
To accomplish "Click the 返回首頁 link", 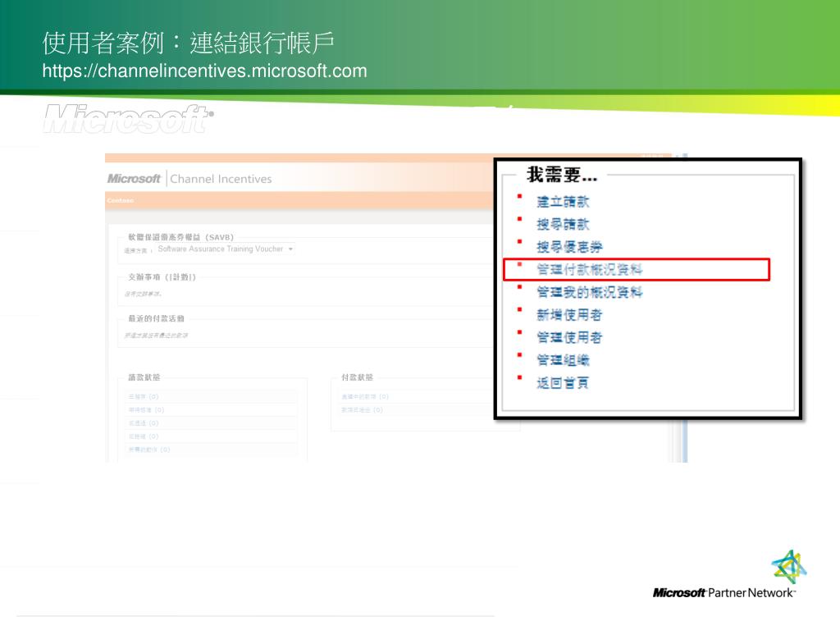I will pos(563,382).
